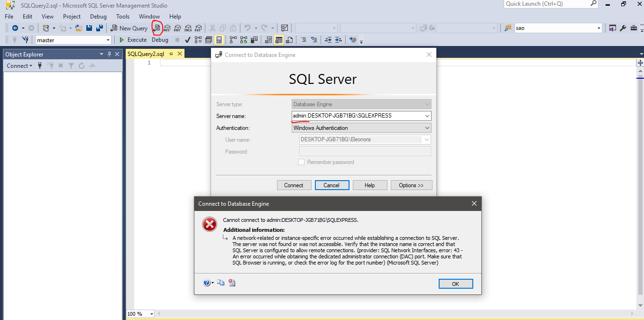This screenshot has width=644, height=320.
Task: Open the View menu
Action: tap(47, 17)
